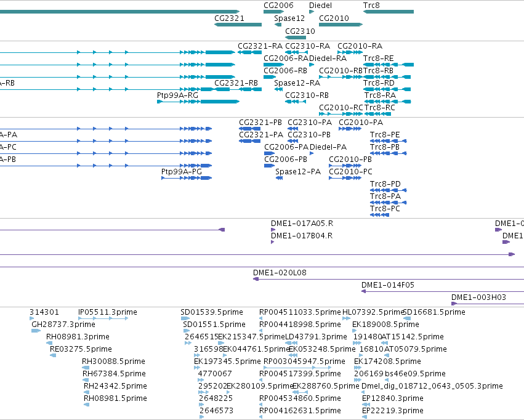Click the CG2010 gene bar
The width and height of the screenshot is (524, 420).
(341, 25)
